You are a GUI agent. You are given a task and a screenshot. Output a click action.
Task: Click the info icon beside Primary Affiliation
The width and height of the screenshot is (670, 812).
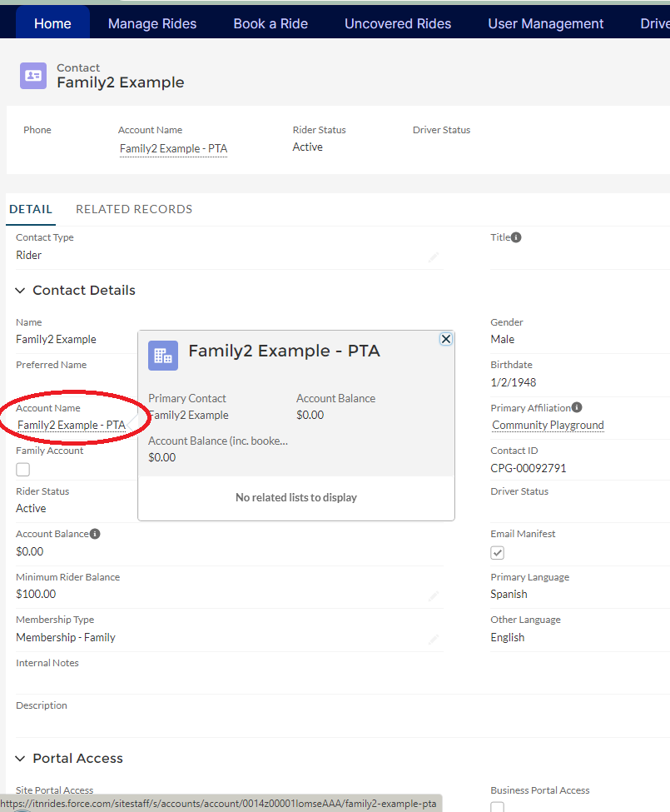click(x=577, y=408)
